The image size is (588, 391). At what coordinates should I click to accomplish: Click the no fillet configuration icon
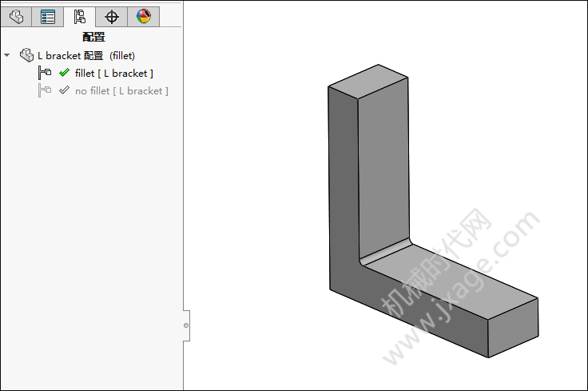pos(45,90)
